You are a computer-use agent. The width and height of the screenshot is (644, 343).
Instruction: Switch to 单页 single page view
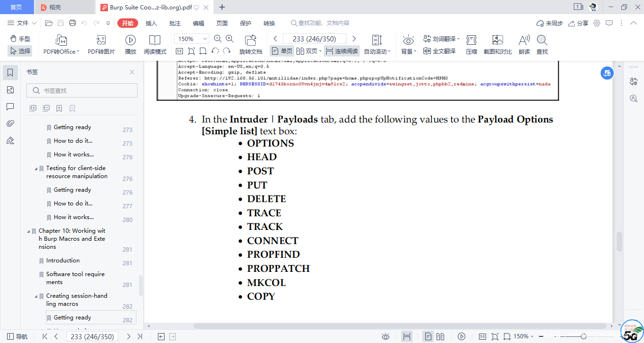pos(282,51)
